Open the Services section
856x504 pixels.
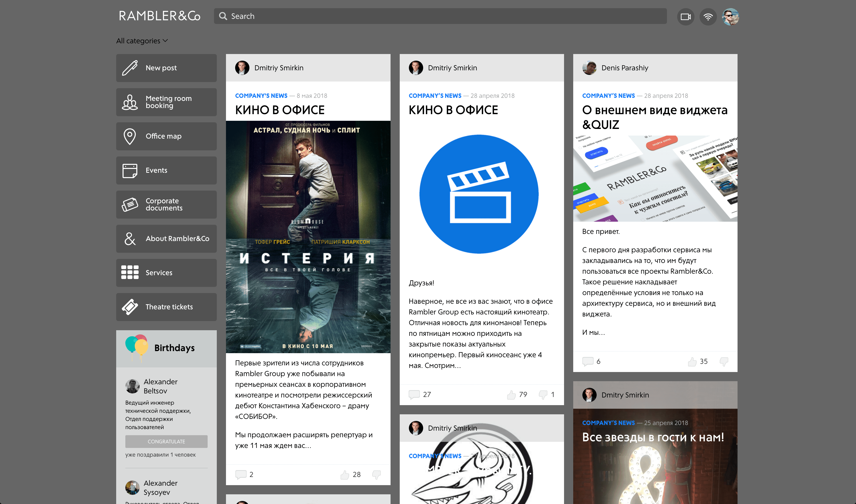tap(166, 273)
